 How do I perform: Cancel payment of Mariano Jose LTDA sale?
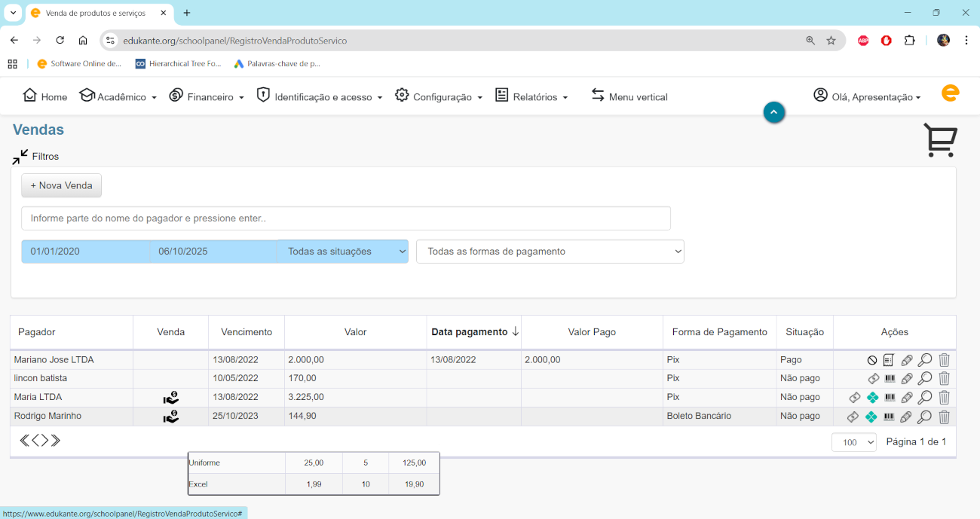point(872,360)
